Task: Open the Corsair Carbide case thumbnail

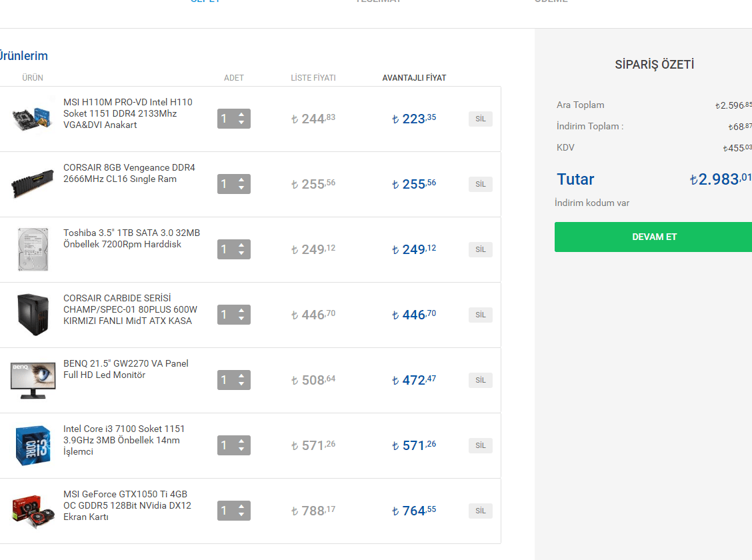Action: click(x=33, y=315)
